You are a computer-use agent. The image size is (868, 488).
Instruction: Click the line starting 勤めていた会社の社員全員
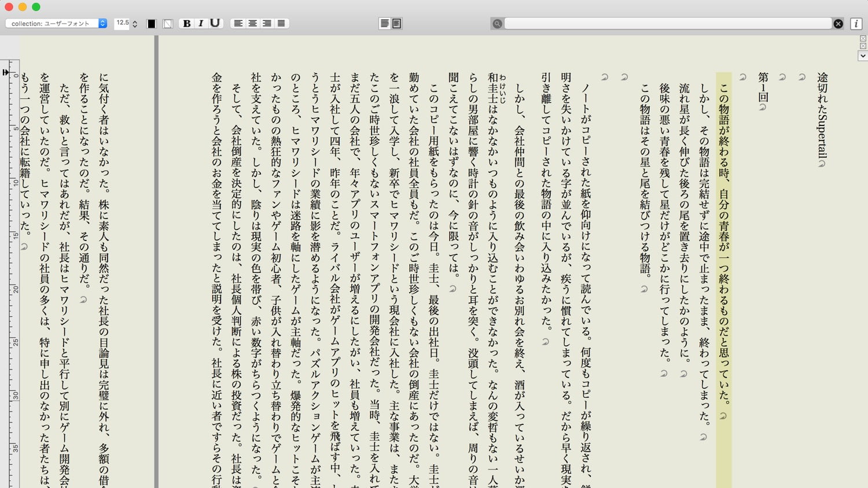click(414, 280)
